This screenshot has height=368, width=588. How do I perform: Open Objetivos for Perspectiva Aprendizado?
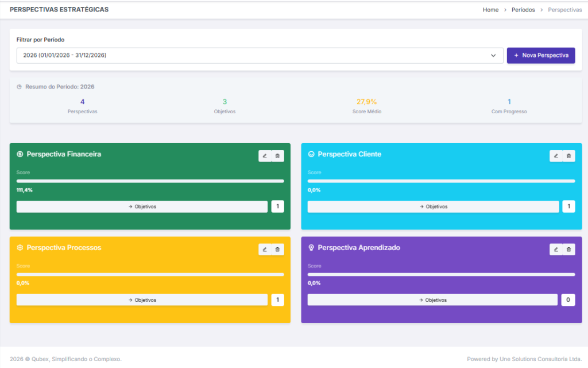[432, 300]
